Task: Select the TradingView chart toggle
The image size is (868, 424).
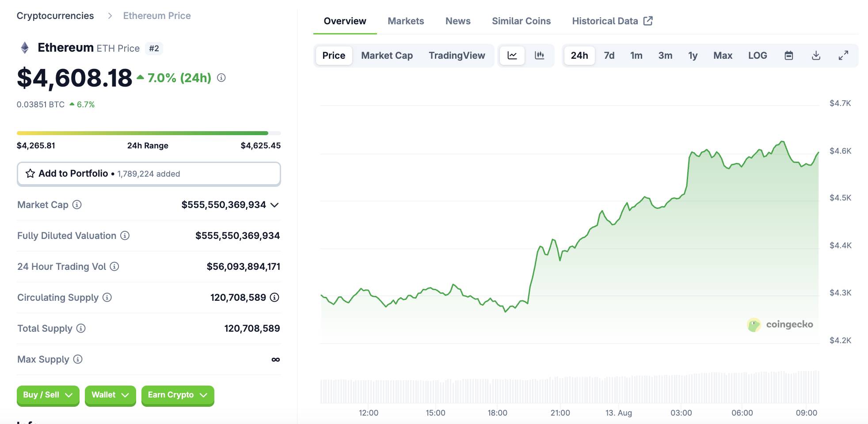Action: 457,56
